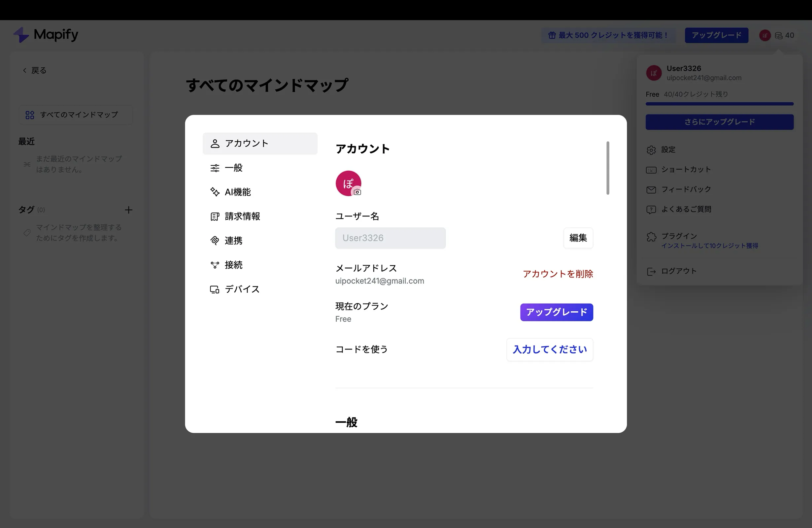Open フィードバック via the envelope icon
Screen dimensions: 812x528
pos(651,190)
